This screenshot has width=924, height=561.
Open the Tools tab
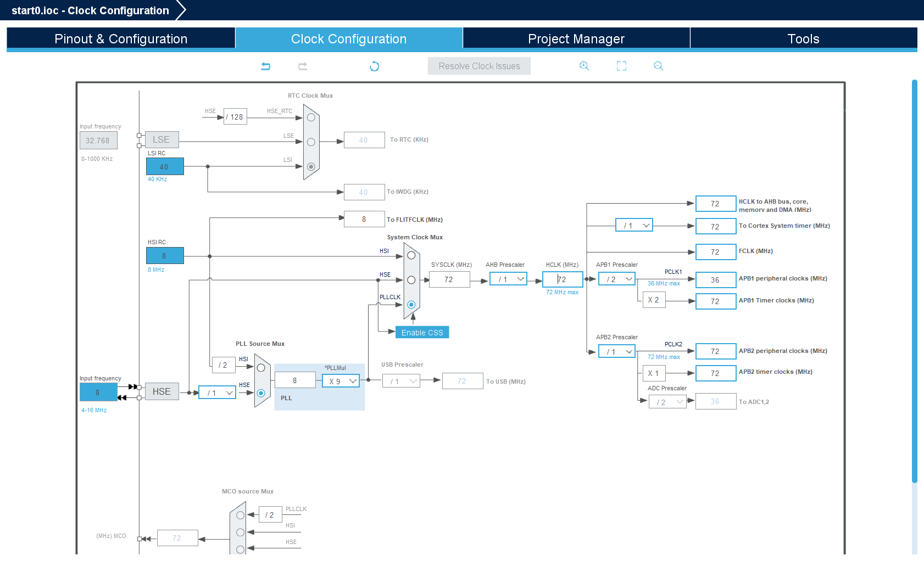804,38
